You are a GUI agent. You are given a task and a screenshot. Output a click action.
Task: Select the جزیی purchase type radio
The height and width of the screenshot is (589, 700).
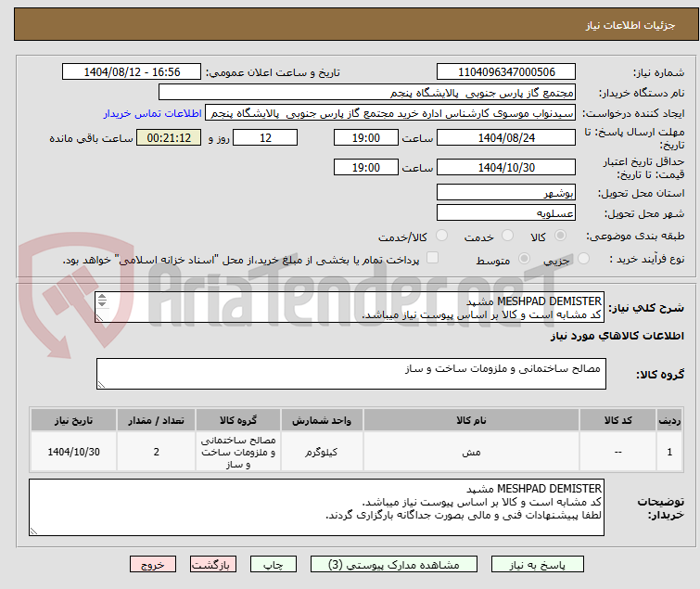pyautogui.click(x=583, y=259)
